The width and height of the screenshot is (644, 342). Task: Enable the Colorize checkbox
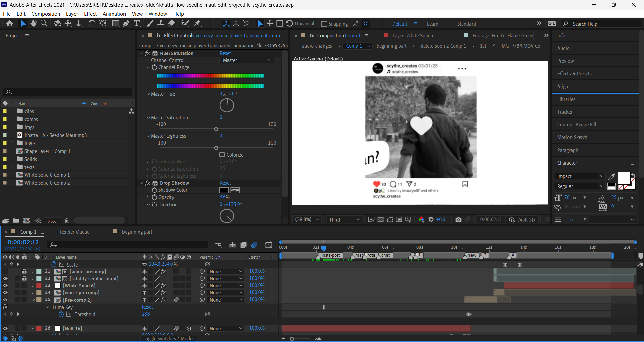click(x=222, y=155)
